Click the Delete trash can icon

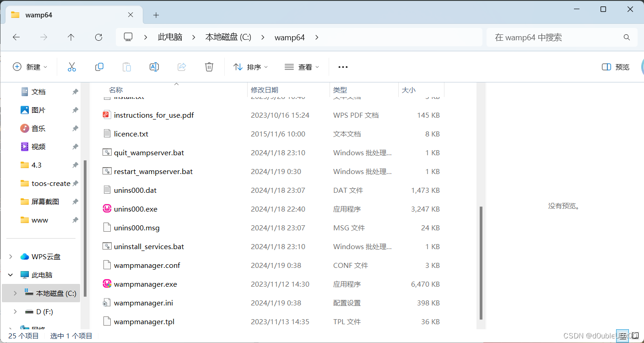point(209,67)
